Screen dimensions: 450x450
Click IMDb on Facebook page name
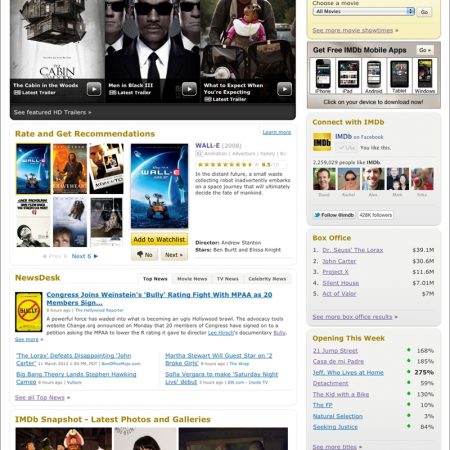tap(343, 137)
